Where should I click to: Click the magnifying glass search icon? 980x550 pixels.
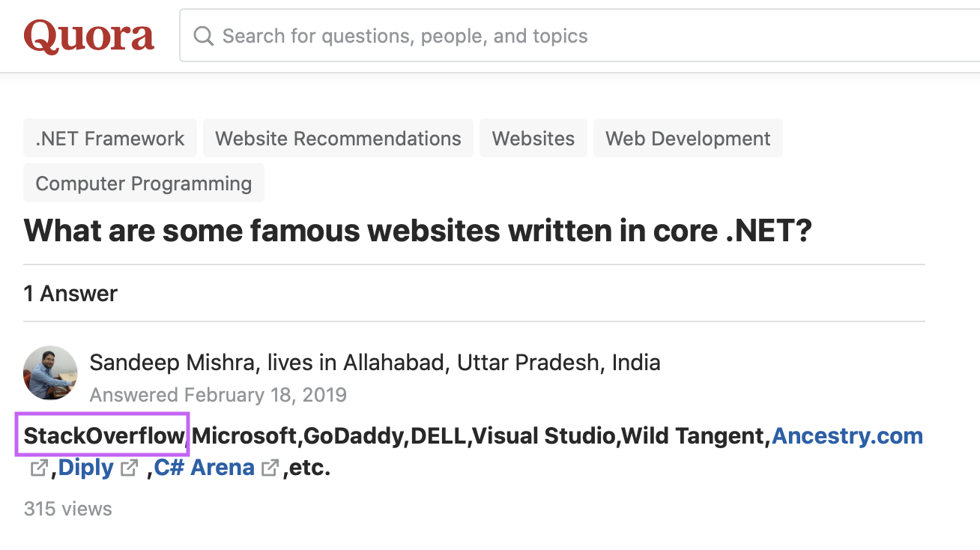(x=203, y=35)
